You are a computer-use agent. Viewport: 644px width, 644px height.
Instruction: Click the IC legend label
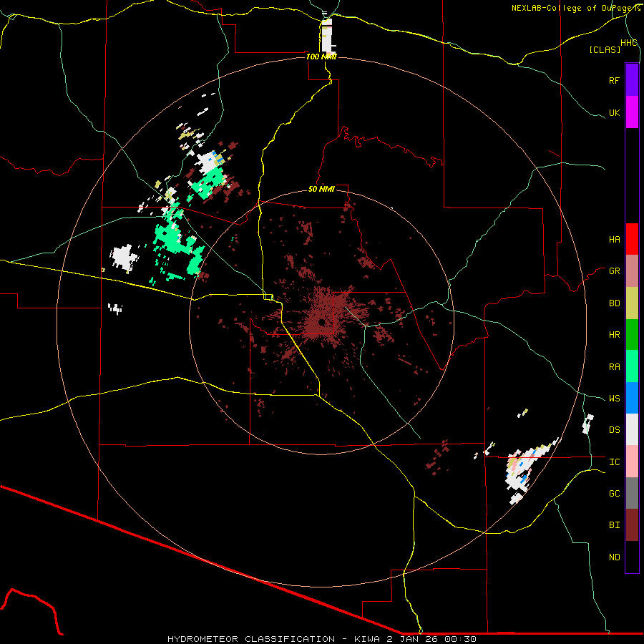pyautogui.click(x=614, y=462)
